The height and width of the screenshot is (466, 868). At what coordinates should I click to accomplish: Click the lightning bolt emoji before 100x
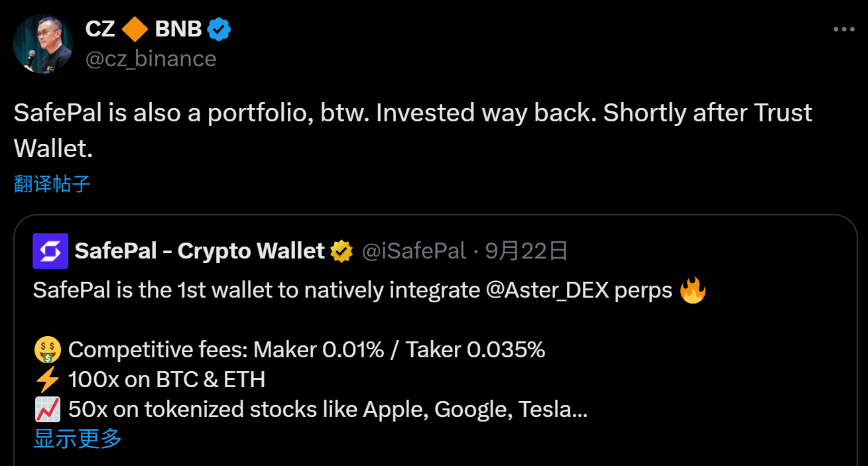[47, 380]
